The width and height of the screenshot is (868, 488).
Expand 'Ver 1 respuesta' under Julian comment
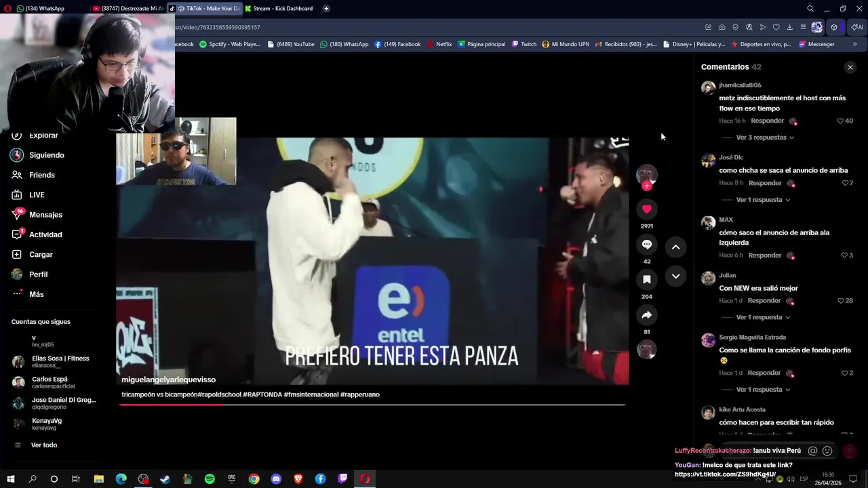click(x=763, y=317)
